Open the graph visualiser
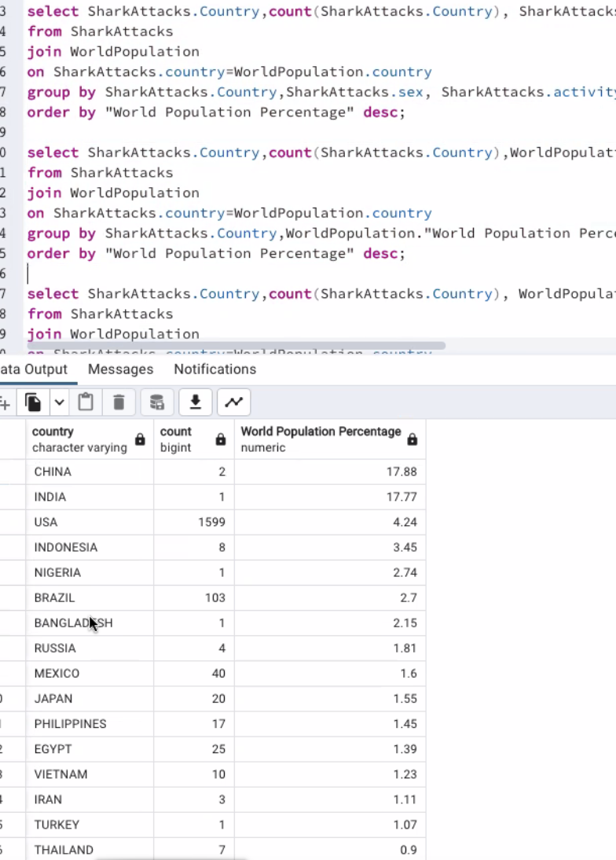 [x=233, y=402]
